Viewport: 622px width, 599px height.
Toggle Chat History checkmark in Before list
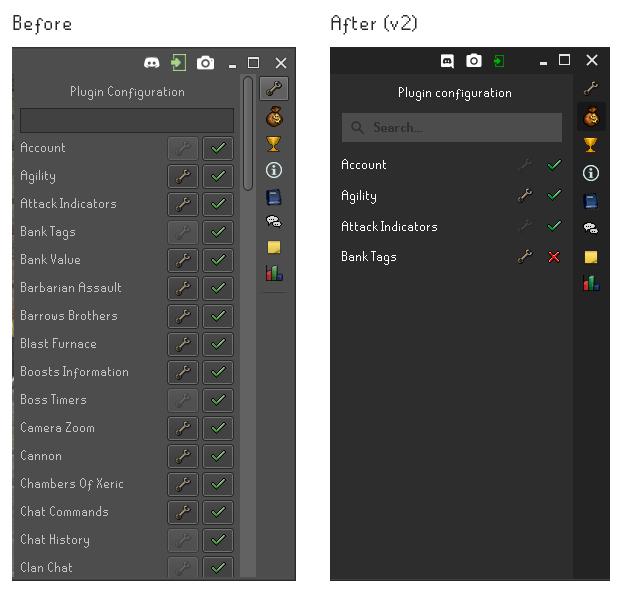218,540
